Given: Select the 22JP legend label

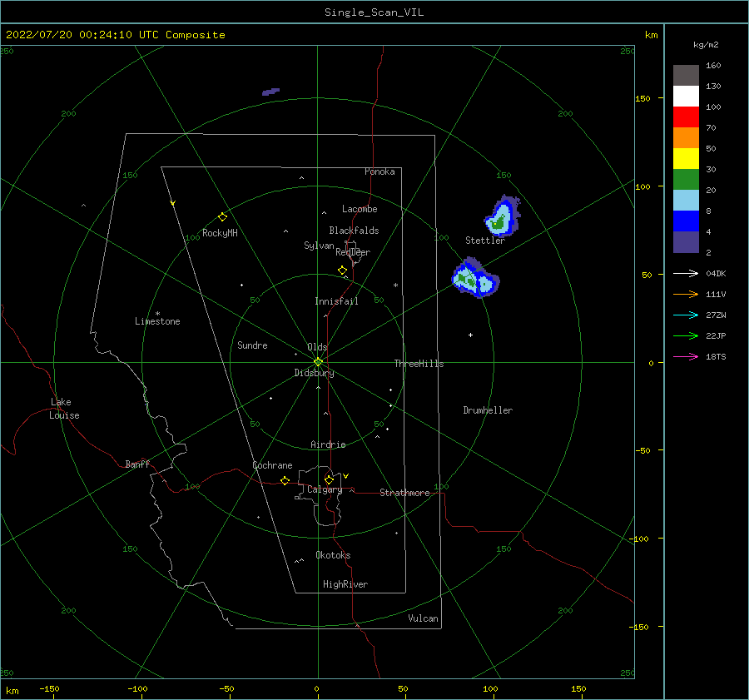Looking at the screenshot, I should (x=716, y=336).
